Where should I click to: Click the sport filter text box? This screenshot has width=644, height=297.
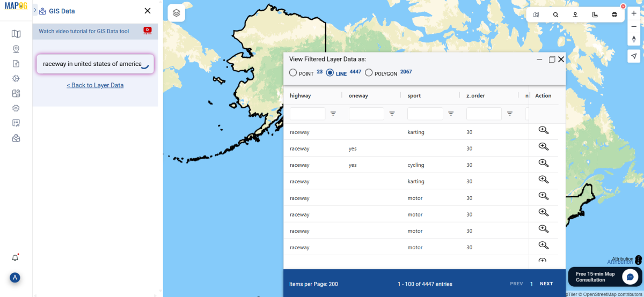425,114
